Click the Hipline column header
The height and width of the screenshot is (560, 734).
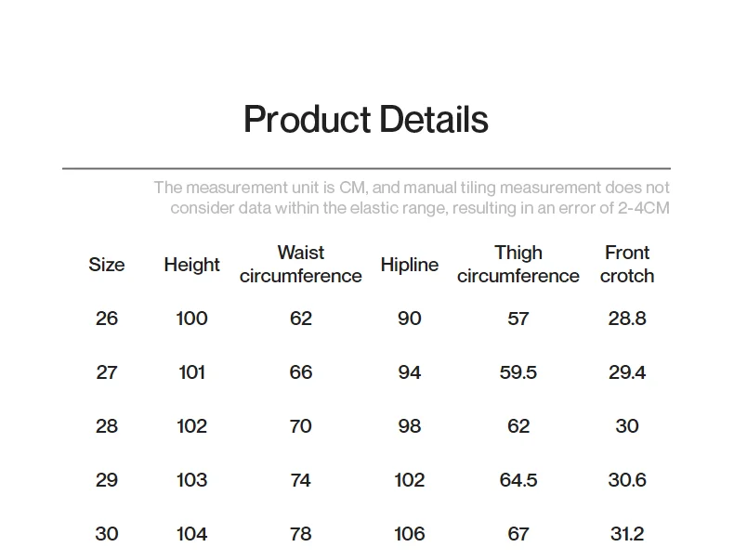(x=409, y=265)
